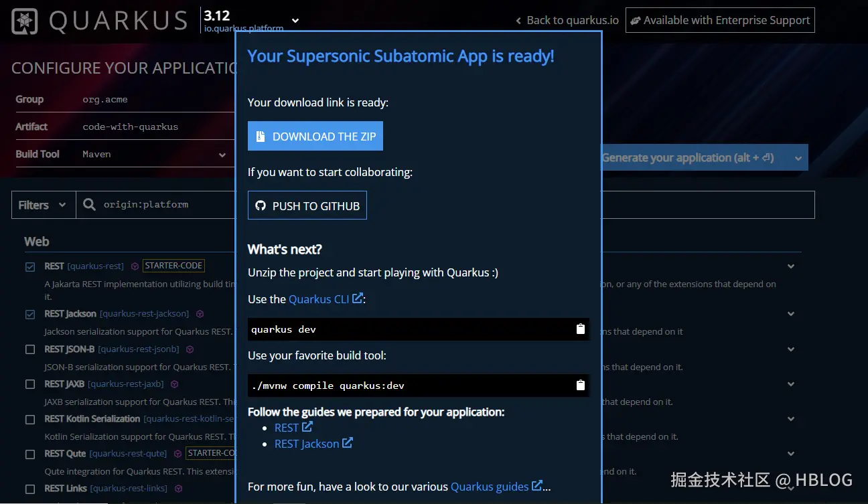Expand the REST JAXB row chevron
The image size is (868, 504).
pyautogui.click(x=791, y=384)
